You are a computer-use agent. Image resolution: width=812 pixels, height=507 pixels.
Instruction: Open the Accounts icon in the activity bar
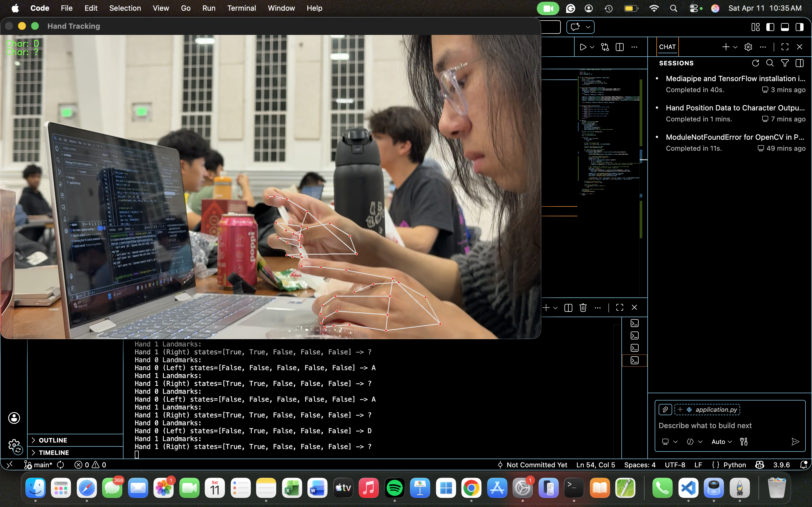[x=14, y=418]
